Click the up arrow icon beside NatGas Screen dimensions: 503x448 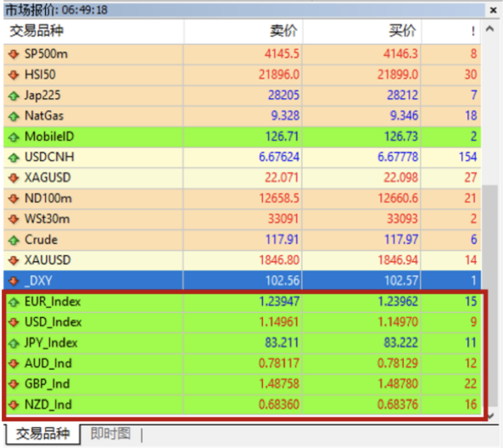14,116
